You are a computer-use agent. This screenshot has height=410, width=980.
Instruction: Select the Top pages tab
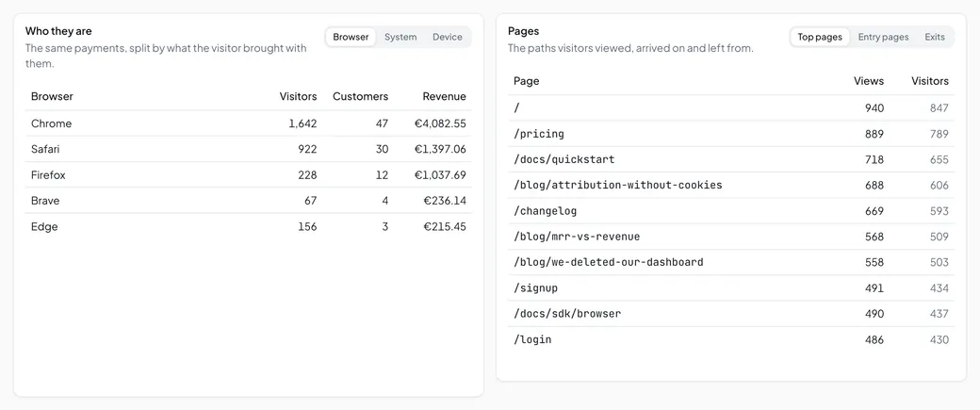point(820,37)
